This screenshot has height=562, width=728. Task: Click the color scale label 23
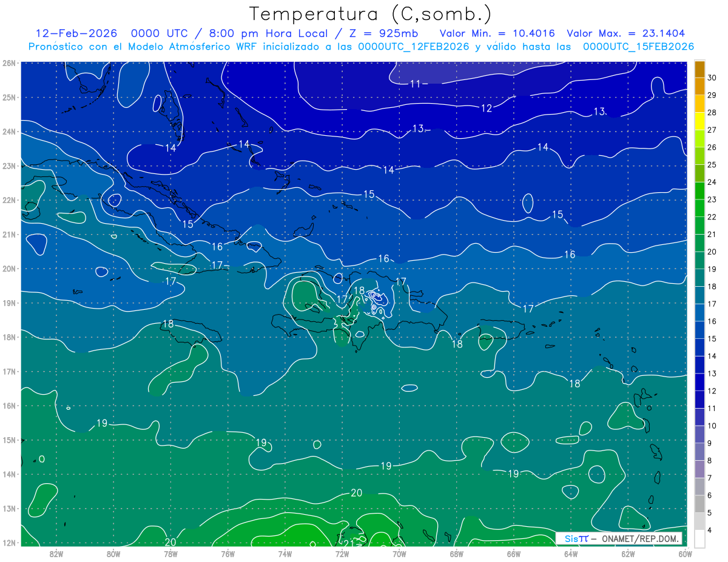tap(712, 199)
